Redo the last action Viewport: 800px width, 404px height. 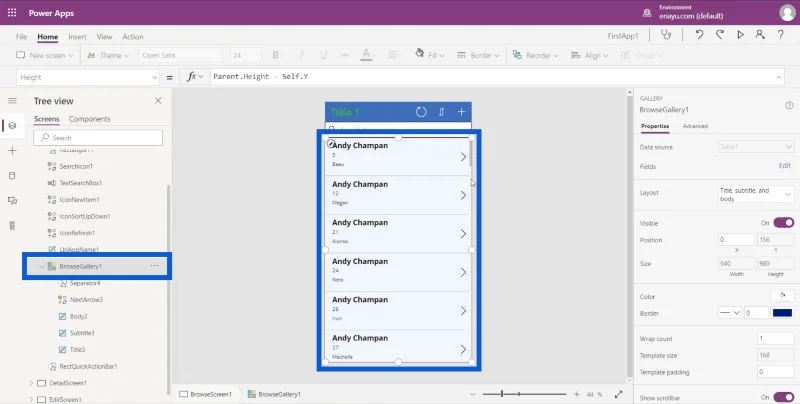[x=720, y=35]
